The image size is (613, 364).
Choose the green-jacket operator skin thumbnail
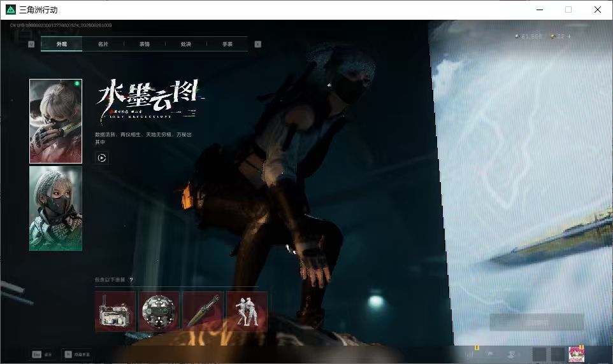tap(55, 209)
